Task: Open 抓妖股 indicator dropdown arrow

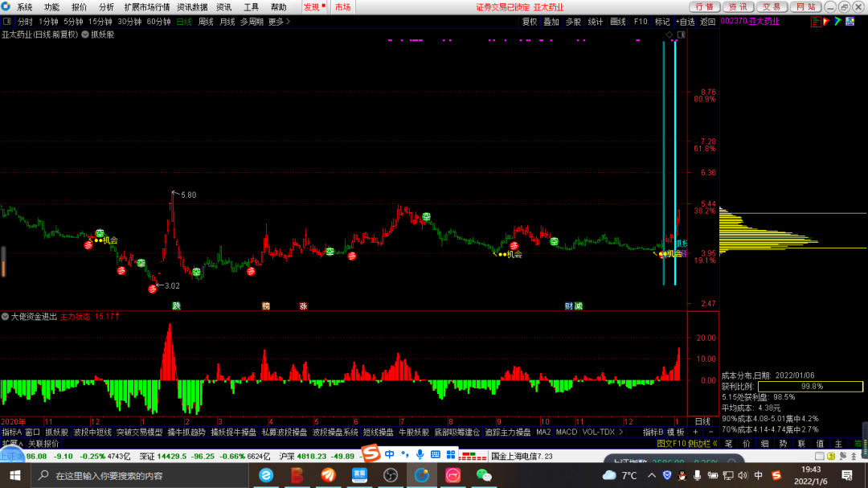Action: pyautogui.click(x=85, y=35)
